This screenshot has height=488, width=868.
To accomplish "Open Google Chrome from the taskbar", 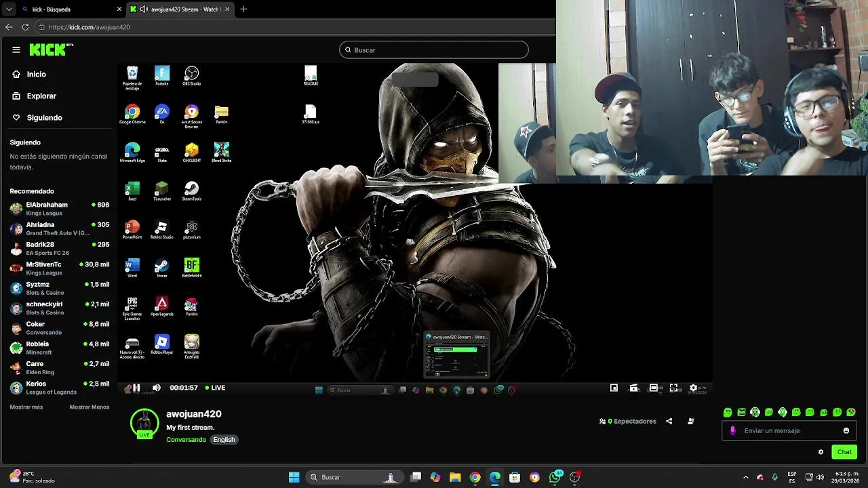I will (x=475, y=477).
